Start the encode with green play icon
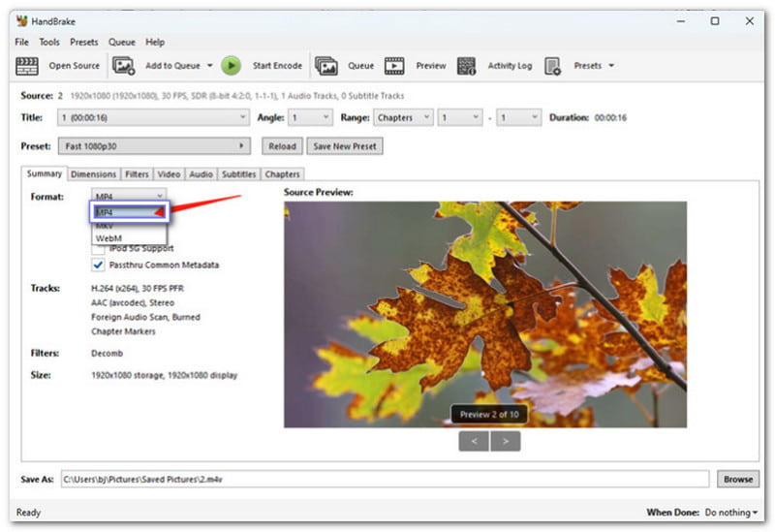 (231, 66)
